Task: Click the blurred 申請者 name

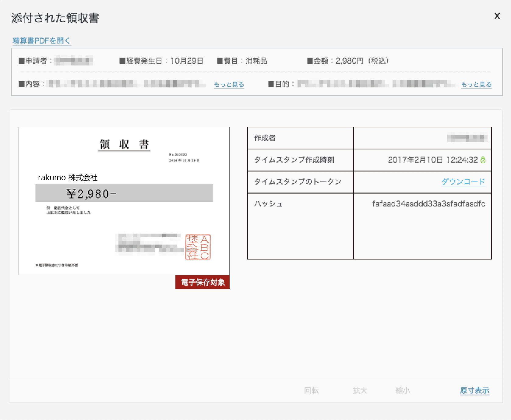Action: (73, 61)
